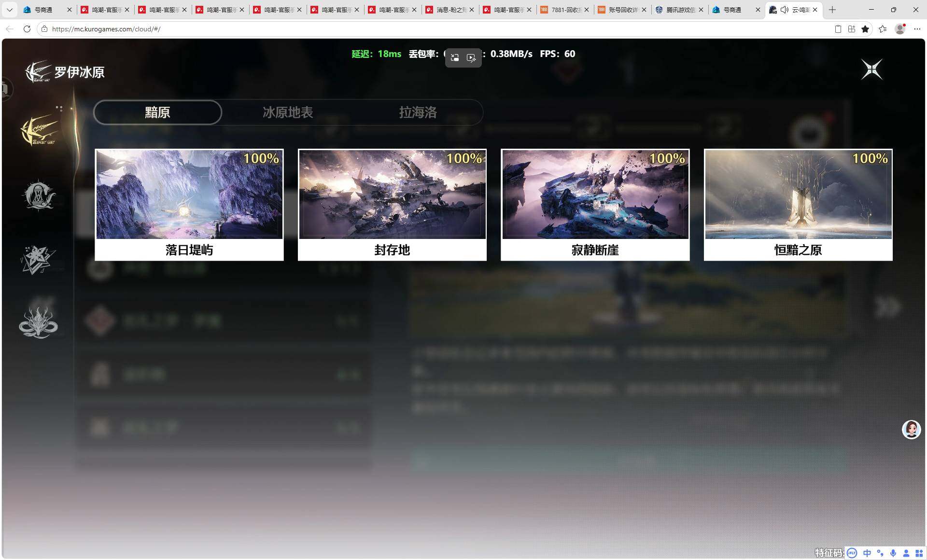927x560 pixels.
Task: Switch to the 冰原地表 tab
Action: 288,112
